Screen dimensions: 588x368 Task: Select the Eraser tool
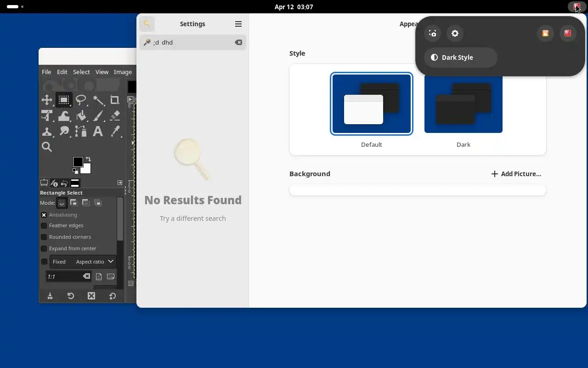pos(115,115)
